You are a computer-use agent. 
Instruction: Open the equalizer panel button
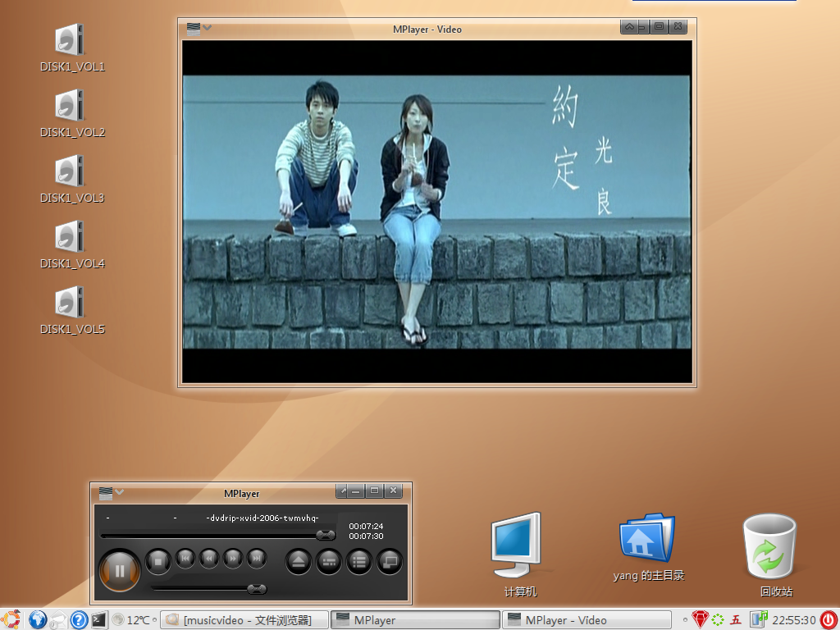point(329,561)
